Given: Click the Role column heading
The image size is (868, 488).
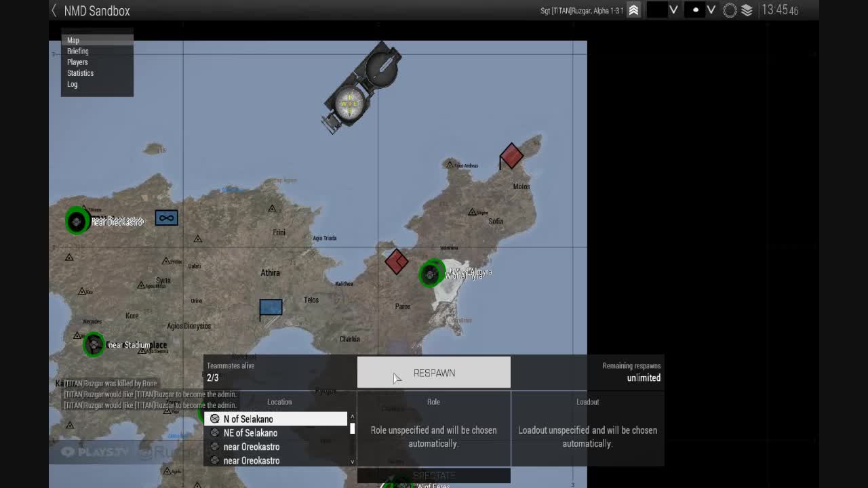Looking at the screenshot, I should click(433, 402).
